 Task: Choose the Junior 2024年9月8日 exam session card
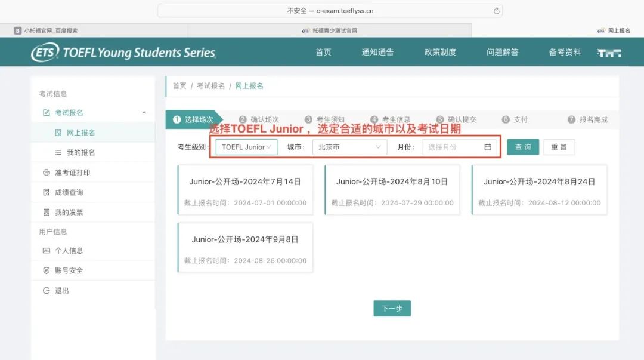(x=245, y=248)
